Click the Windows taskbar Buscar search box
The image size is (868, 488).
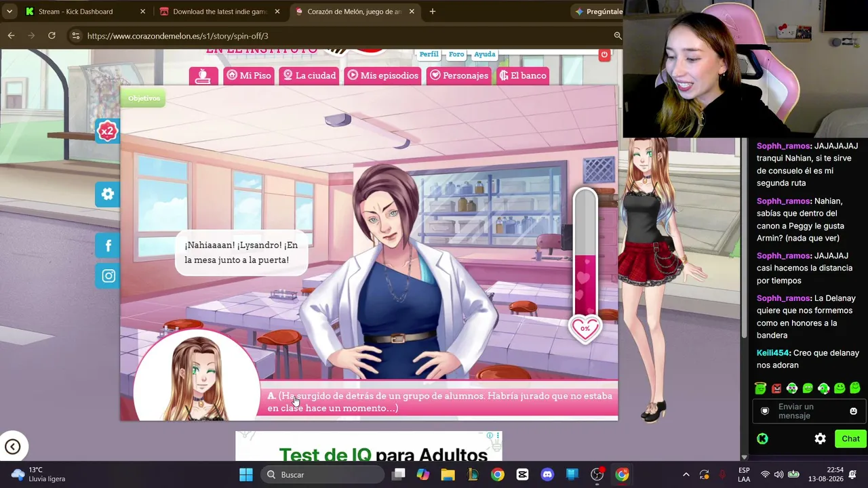[321, 474]
